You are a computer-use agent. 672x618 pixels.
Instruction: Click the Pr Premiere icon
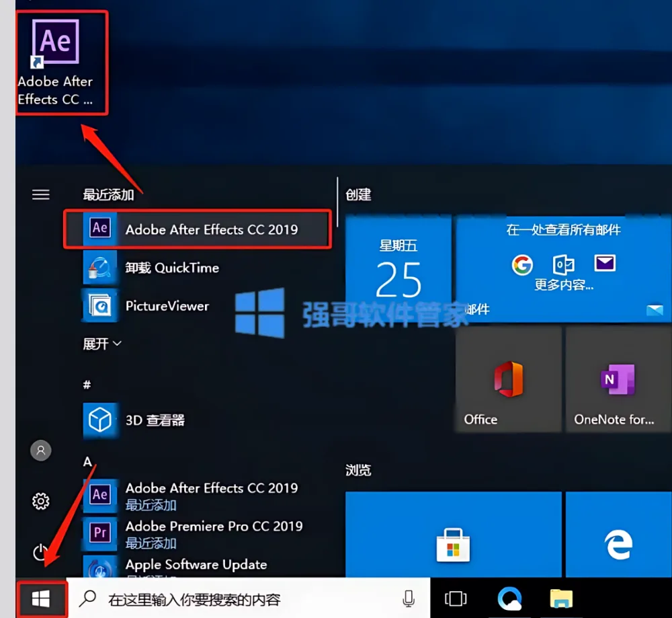[x=100, y=533]
